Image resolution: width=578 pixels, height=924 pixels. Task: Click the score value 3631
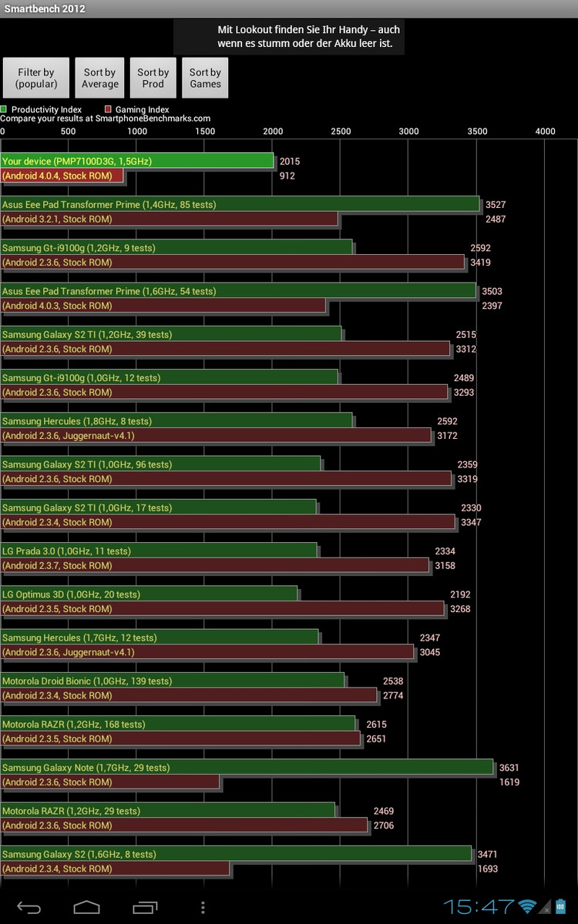click(x=509, y=768)
